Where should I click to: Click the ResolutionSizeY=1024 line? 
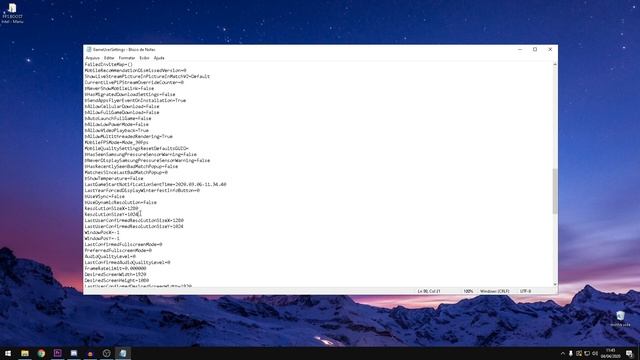(111, 214)
